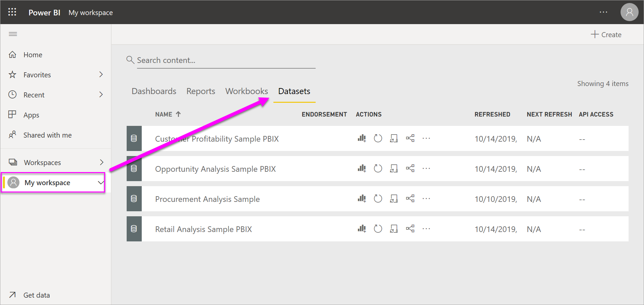644x305 pixels.
Task: Click NEXT REFRESH column header
Action: 549,114
